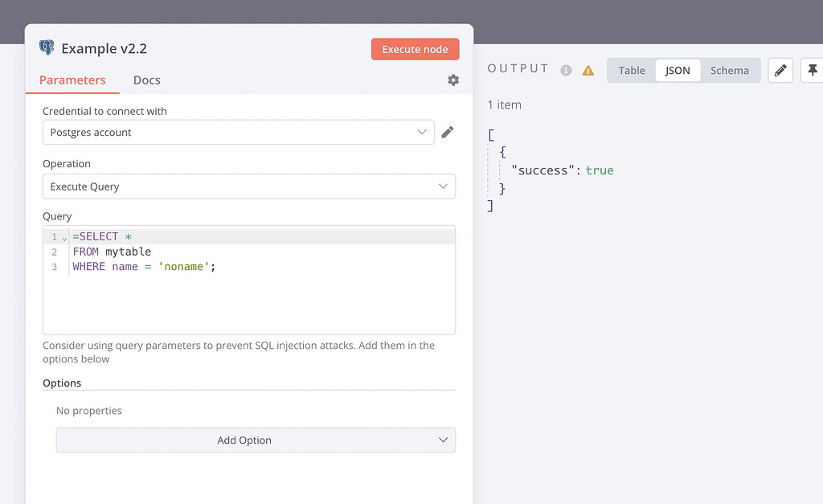Click the orange warning triangle icon
The width and height of the screenshot is (823, 504).
(588, 71)
